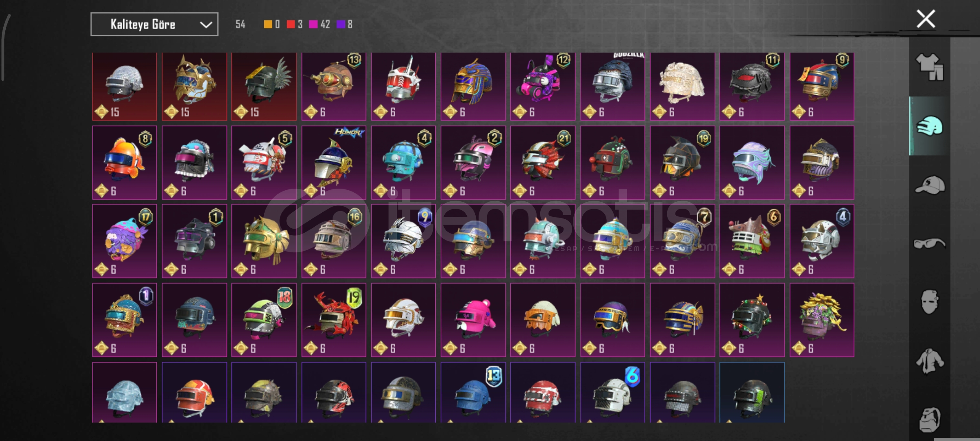This screenshot has width=980, height=441.
Task: Select the clownfish helmet with badge 8
Action: pyautogui.click(x=125, y=163)
